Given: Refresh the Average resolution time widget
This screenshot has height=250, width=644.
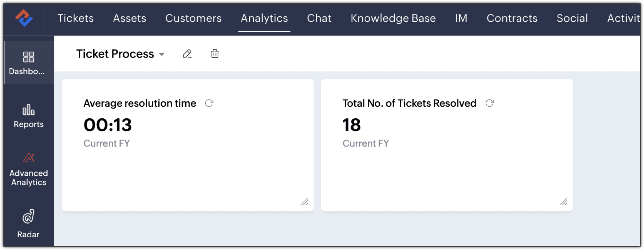Looking at the screenshot, I should tap(209, 103).
